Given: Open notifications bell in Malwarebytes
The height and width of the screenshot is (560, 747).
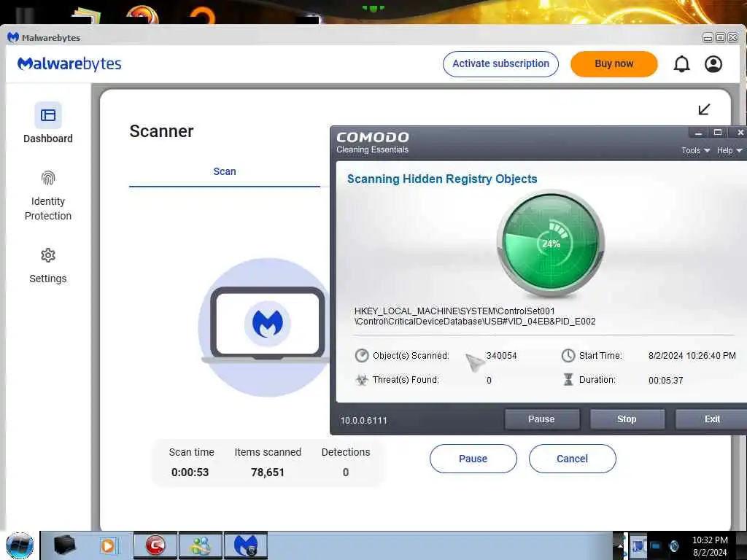Looking at the screenshot, I should tap(681, 64).
